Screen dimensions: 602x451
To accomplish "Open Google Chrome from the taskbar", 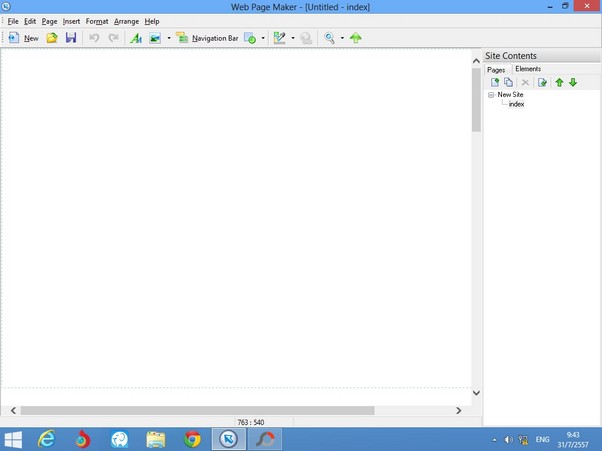I will click(192, 439).
